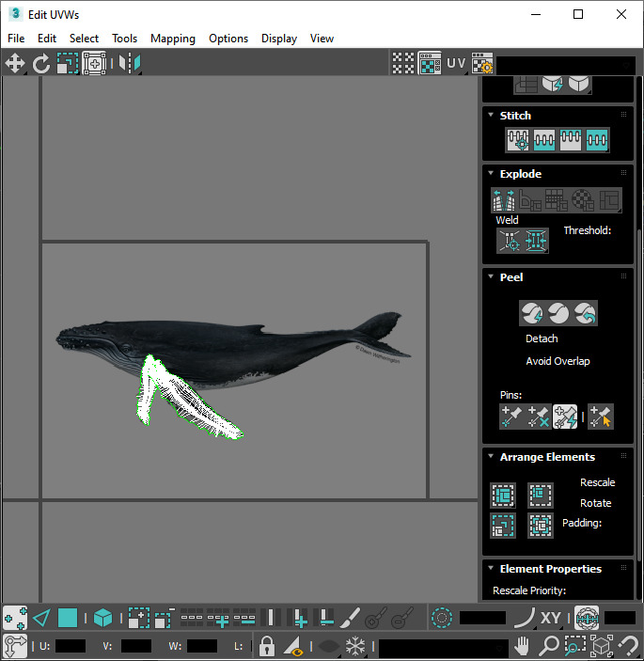Open the Tools menu
644x661 pixels.
tap(124, 39)
